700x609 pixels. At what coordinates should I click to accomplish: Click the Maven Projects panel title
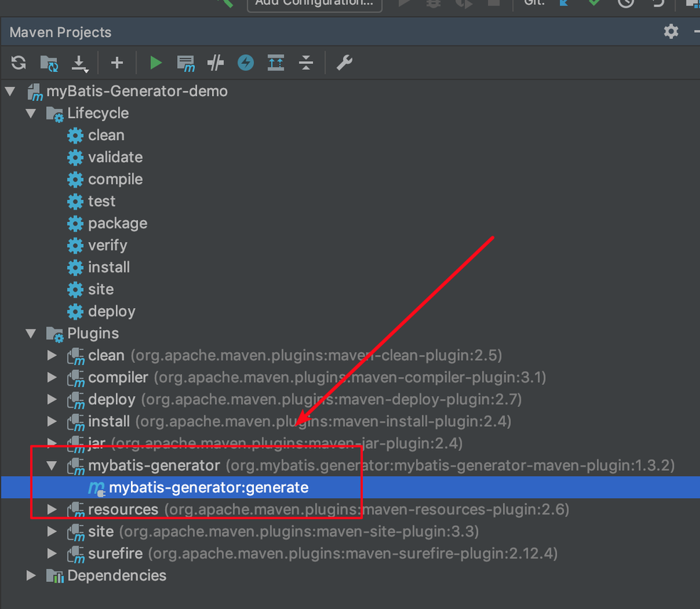click(x=60, y=32)
